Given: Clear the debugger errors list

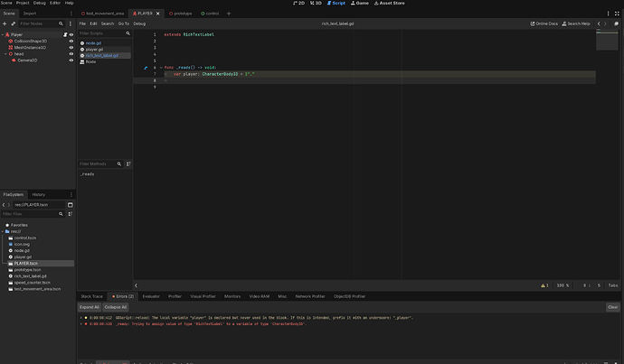Looking at the screenshot, I should coord(613,307).
